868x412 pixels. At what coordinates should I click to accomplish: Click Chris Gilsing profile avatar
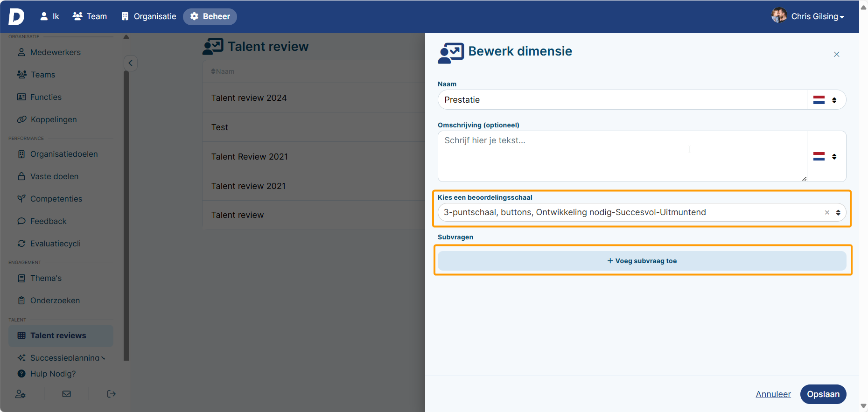click(779, 15)
